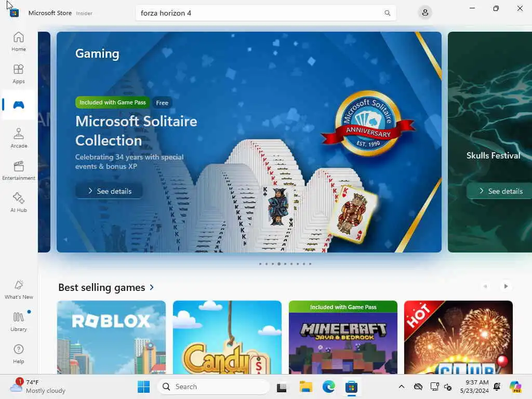Open File Explorer from taskbar
The width and height of the screenshot is (532, 399).
(305, 387)
